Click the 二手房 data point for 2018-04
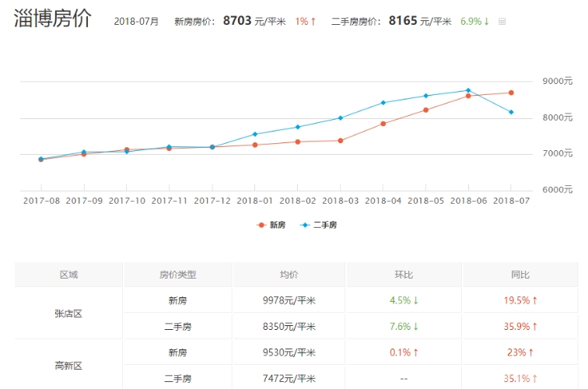 click(x=383, y=103)
